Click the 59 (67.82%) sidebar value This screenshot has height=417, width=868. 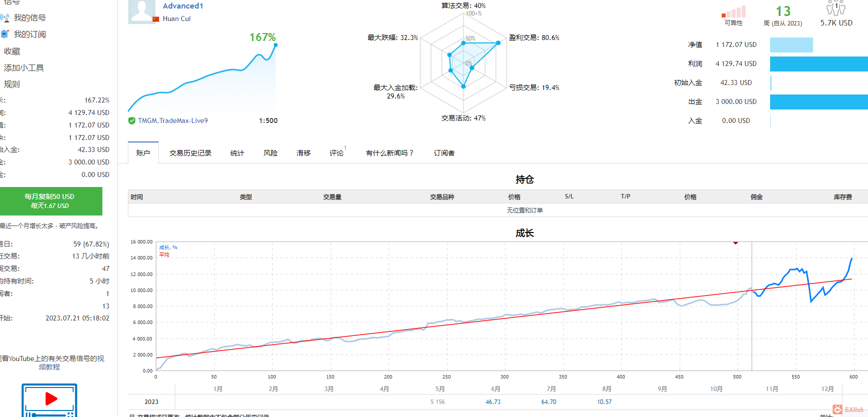click(x=91, y=244)
